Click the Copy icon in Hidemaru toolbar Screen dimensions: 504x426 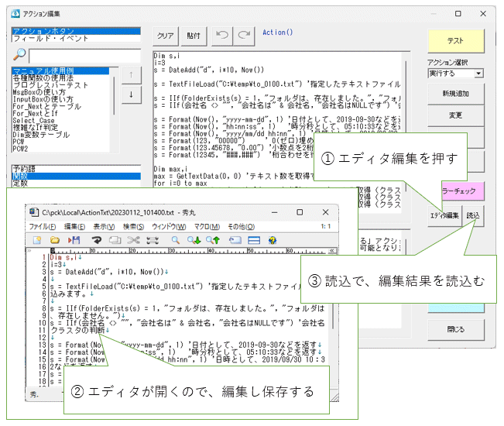pos(115,240)
